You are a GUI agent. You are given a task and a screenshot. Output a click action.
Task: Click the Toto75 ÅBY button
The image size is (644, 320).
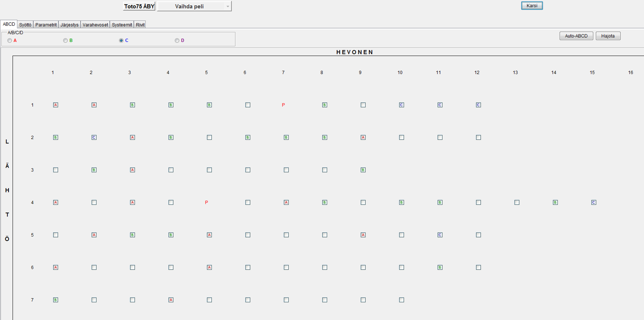pyautogui.click(x=139, y=6)
